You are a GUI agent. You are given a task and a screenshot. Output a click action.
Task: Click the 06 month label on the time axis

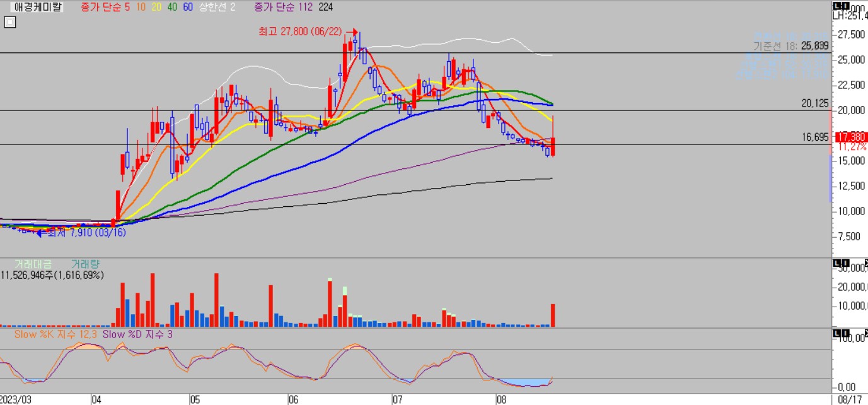pos(292,400)
